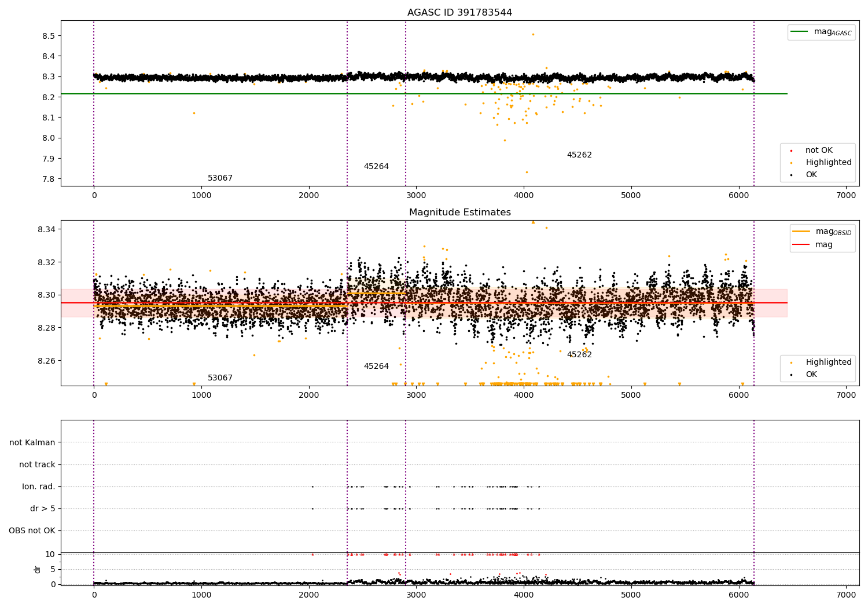Viewport: 868px width, 608px height.
Task: Click the green mag AGASC legend line
Action: [x=799, y=31]
